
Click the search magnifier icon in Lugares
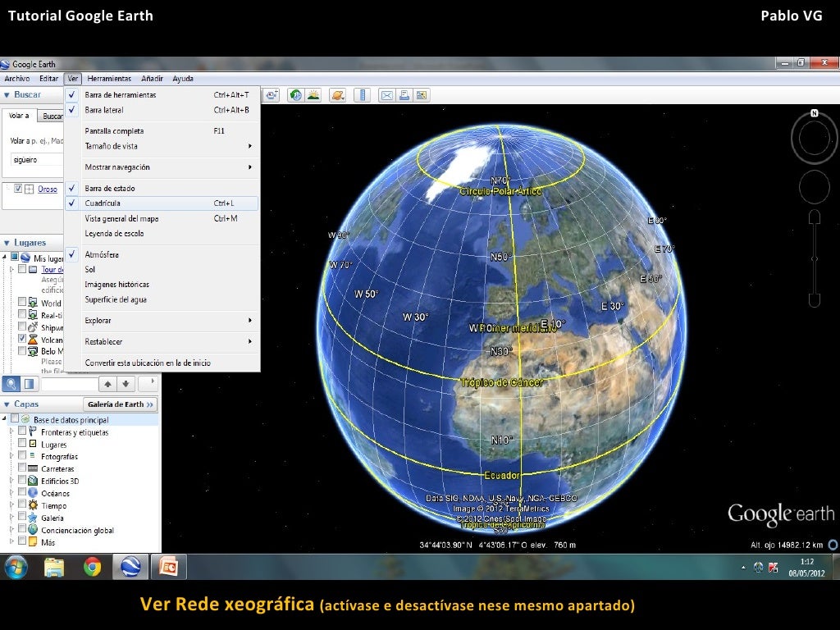point(11,384)
